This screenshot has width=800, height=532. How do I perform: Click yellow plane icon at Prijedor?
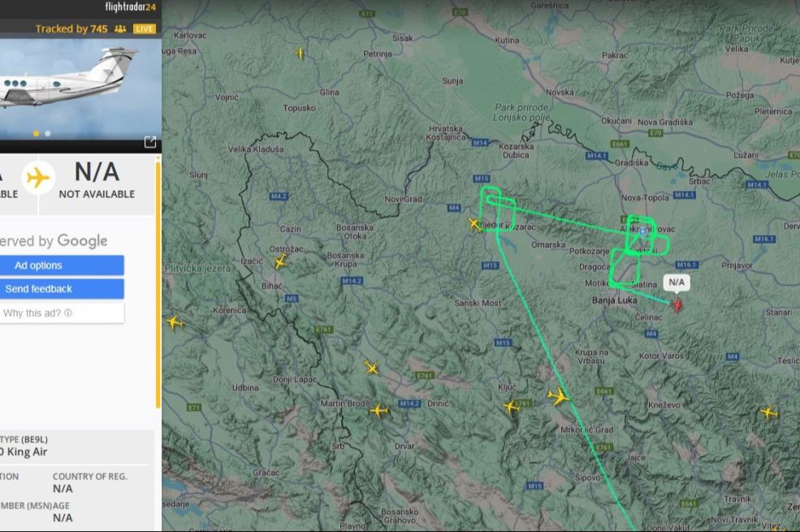[x=475, y=224]
